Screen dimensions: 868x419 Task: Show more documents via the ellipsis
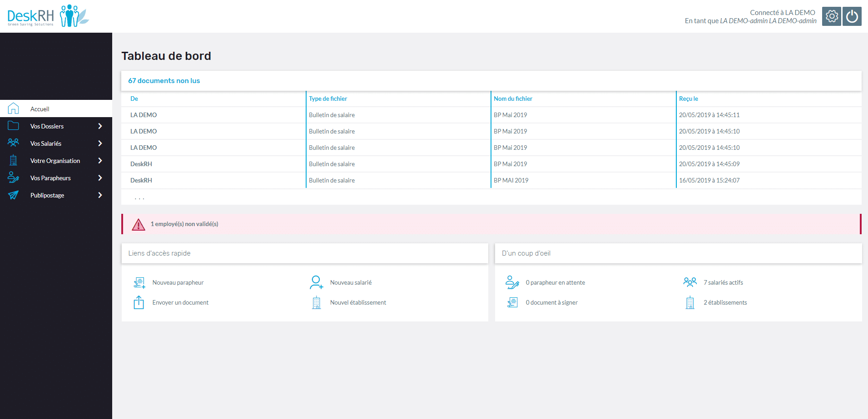pyautogui.click(x=139, y=198)
